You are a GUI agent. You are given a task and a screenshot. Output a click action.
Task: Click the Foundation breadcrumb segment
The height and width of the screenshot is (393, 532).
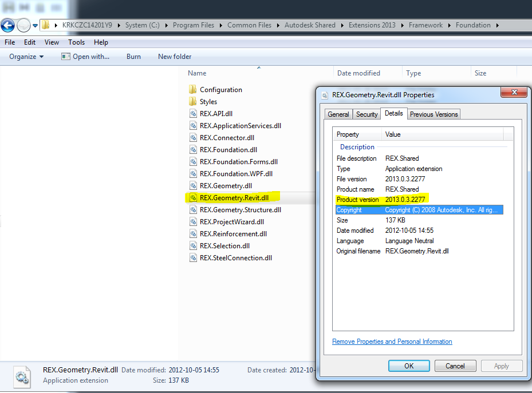tap(473, 25)
